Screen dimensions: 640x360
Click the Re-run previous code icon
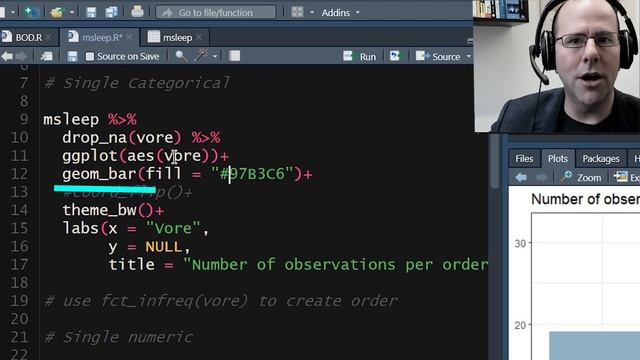[x=395, y=56]
